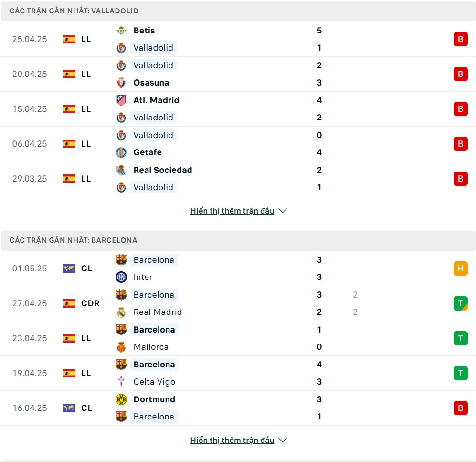Click orange H draw badge for Barcelona-Inter
Screen dimensions: 476x462
pos(461,269)
